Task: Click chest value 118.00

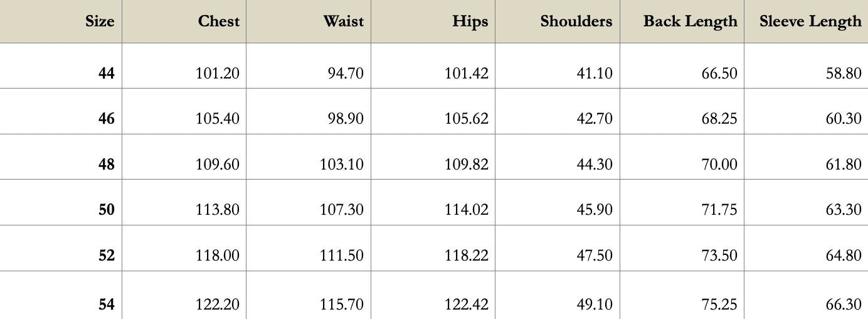Action: (218, 256)
